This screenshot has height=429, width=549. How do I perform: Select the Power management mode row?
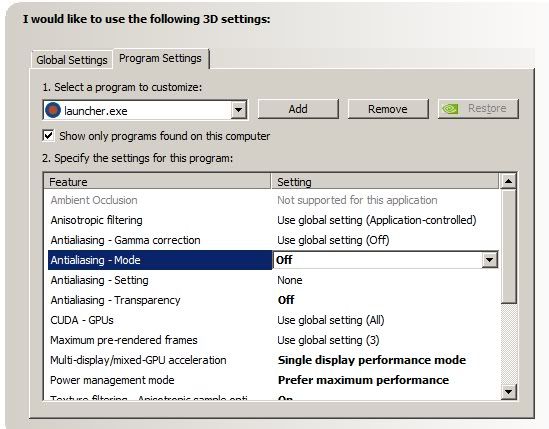[x=271, y=380]
